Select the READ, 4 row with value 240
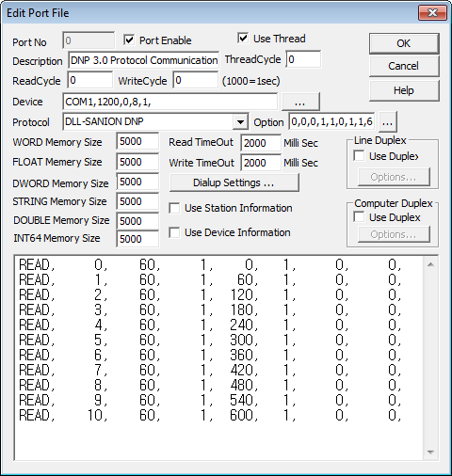Viewport: 452px width, 476px height. pos(210,325)
